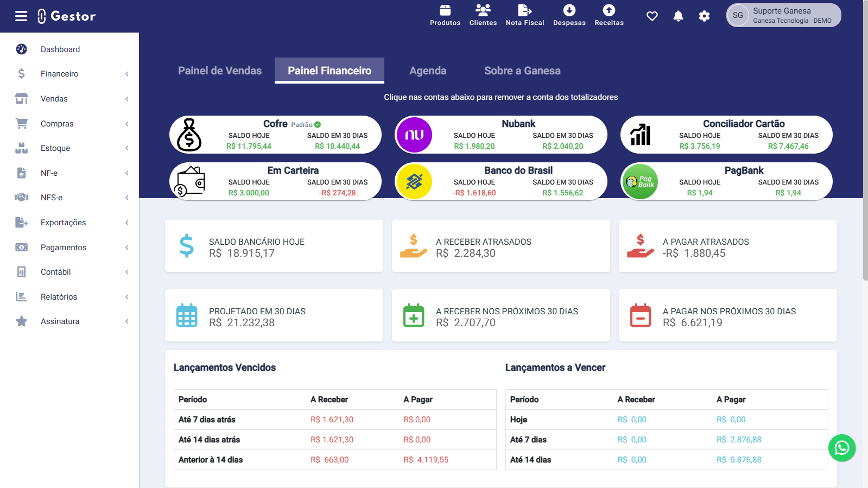Screen dimensions: 868x488
Task: Open the notifications bell
Action: [x=678, y=16]
